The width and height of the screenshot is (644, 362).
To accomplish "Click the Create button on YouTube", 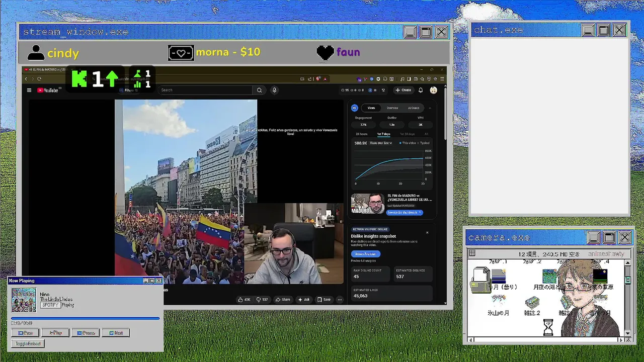I will (x=403, y=90).
